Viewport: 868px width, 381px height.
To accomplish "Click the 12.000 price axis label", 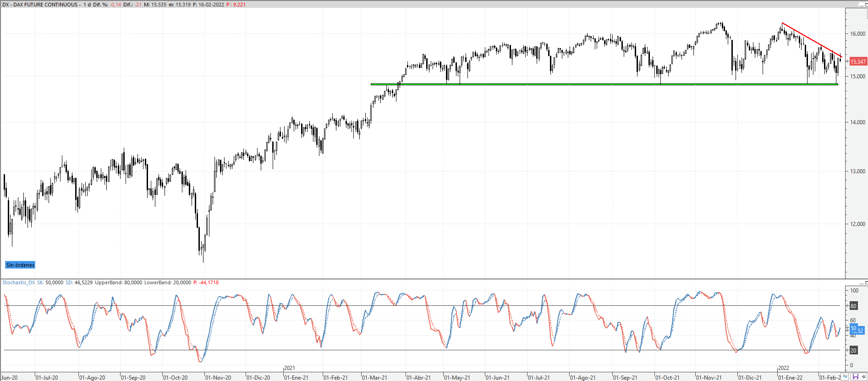I will [x=858, y=224].
